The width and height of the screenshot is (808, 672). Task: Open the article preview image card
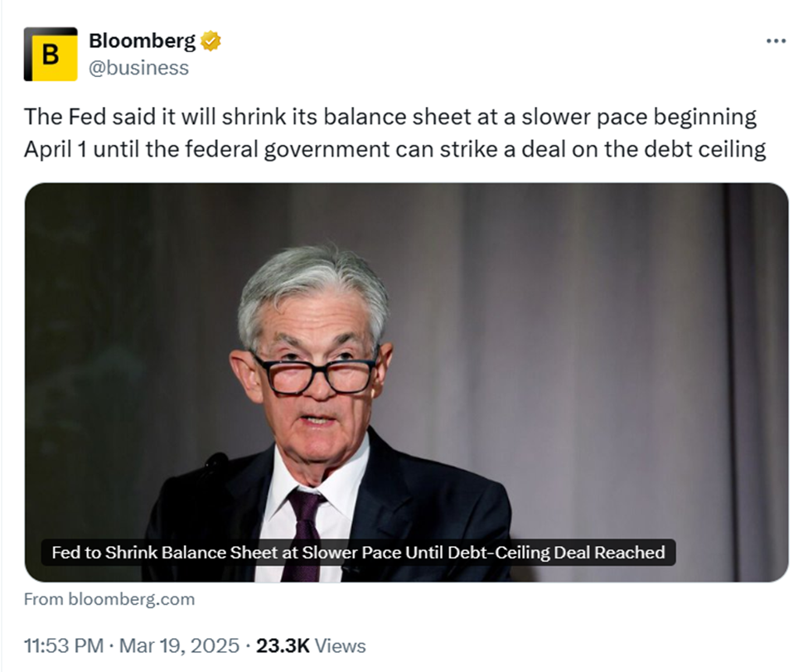tap(407, 382)
